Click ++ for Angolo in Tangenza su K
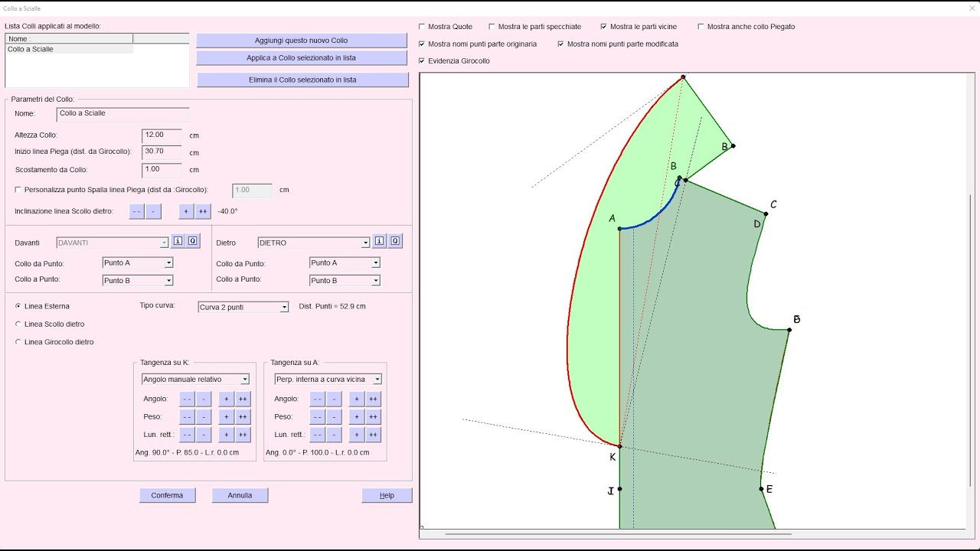 tap(243, 399)
